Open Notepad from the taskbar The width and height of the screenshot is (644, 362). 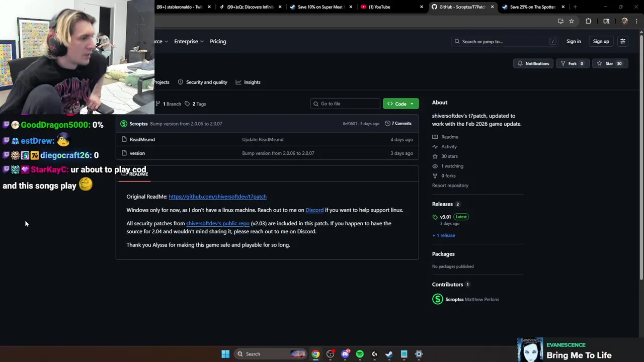[x=404, y=354]
